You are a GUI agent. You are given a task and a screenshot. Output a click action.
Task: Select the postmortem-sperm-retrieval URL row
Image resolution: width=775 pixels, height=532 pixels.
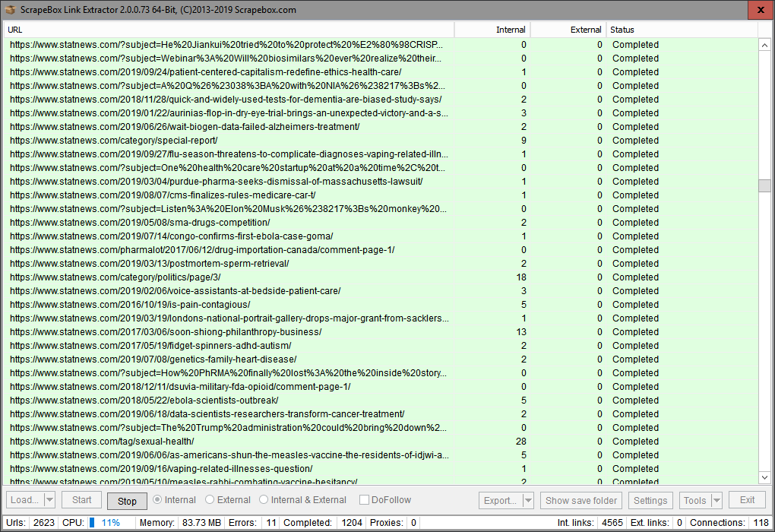pos(381,264)
